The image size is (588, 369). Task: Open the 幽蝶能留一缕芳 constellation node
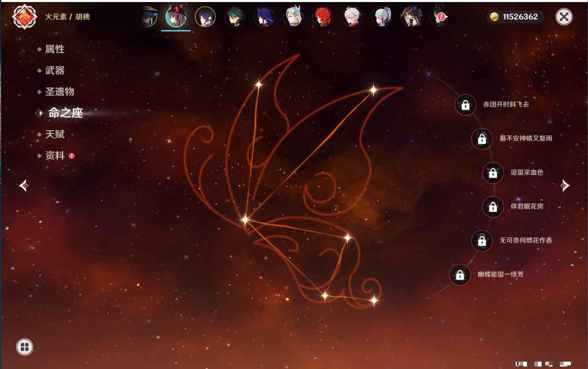[460, 275]
